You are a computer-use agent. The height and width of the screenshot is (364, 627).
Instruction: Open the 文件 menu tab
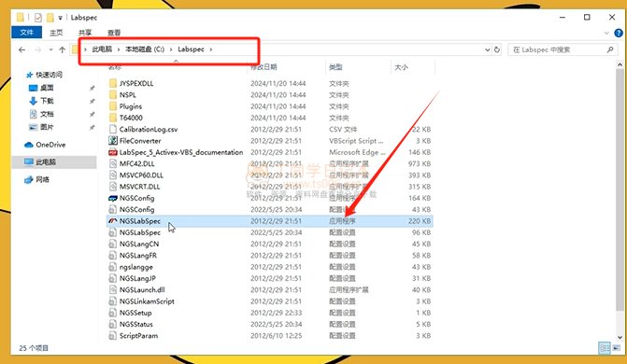click(x=26, y=33)
